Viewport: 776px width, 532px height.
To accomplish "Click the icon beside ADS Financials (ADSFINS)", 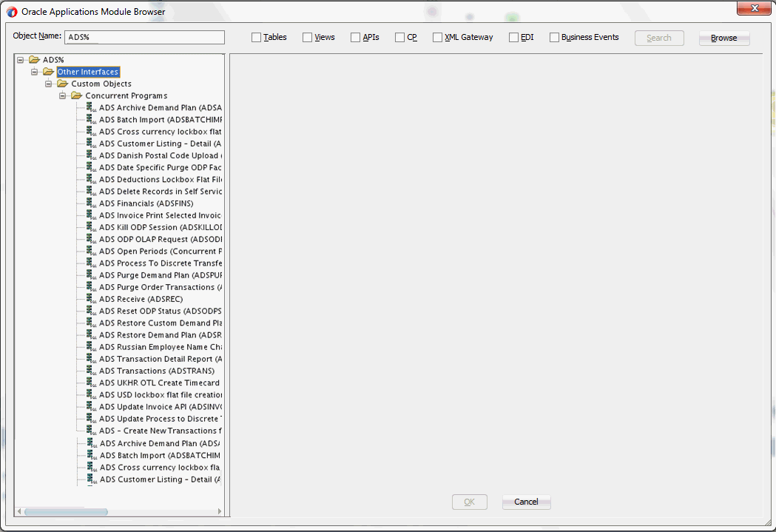I will pos(92,203).
